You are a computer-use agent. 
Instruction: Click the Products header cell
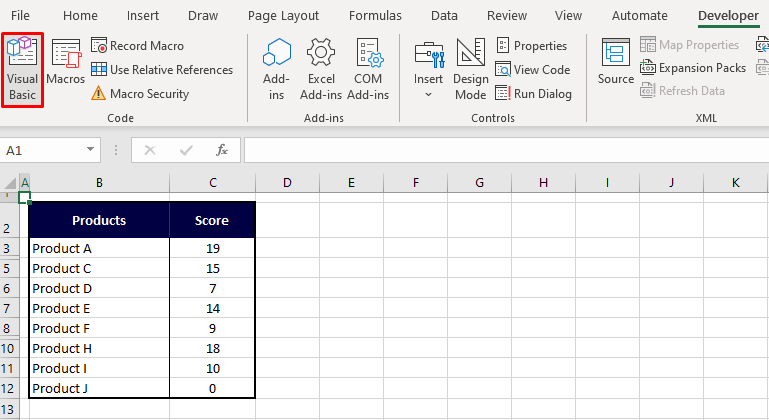pyautogui.click(x=99, y=220)
